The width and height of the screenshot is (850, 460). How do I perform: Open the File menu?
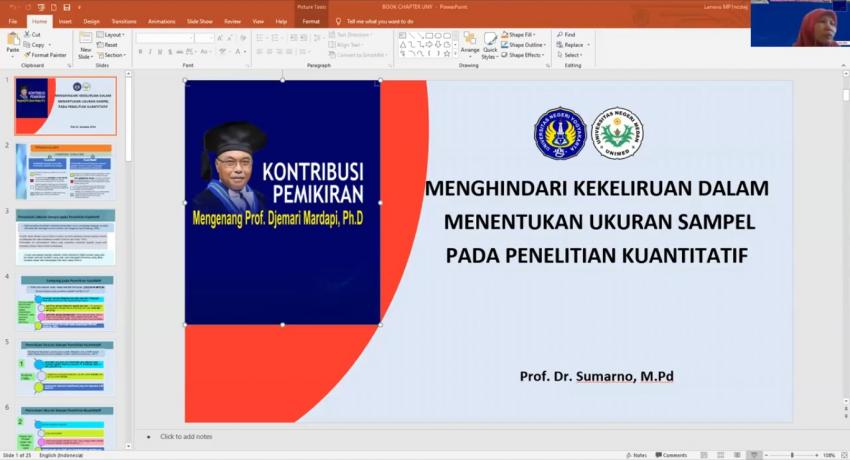pos(12,22)
